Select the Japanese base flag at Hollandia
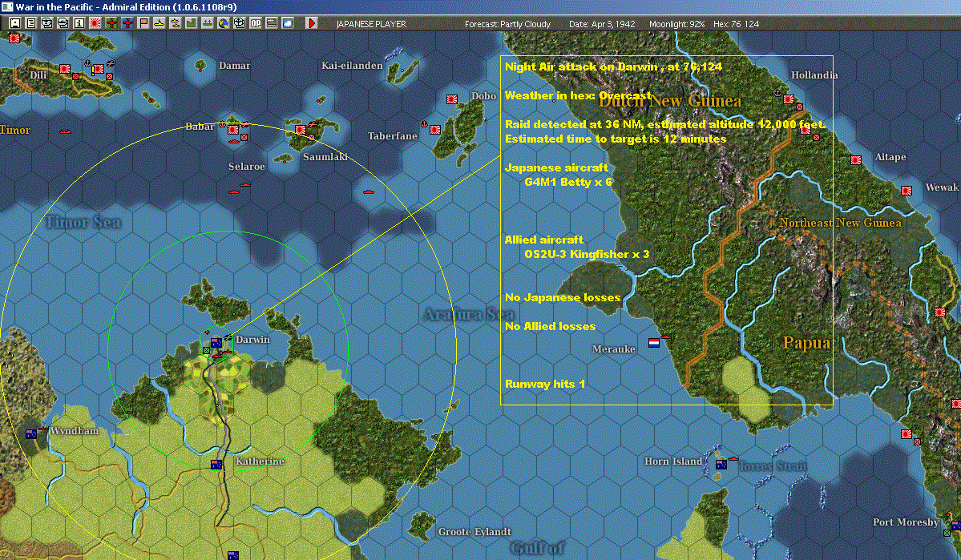Screen dimensions: 961x560 (x=789, y=99)
